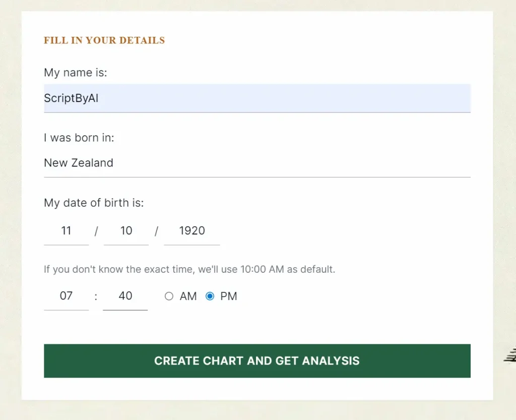Select the birth month field showing 10
Image resolution: width=516 pixels, height=420 pixels.
(126, 231)
